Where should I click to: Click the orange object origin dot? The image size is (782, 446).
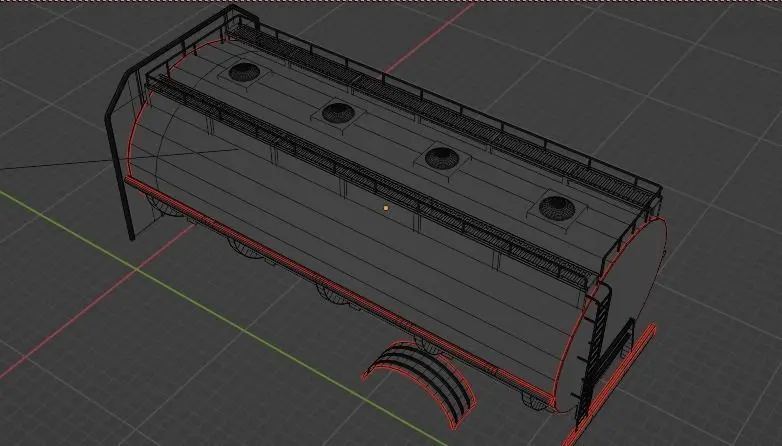point(386,208)
